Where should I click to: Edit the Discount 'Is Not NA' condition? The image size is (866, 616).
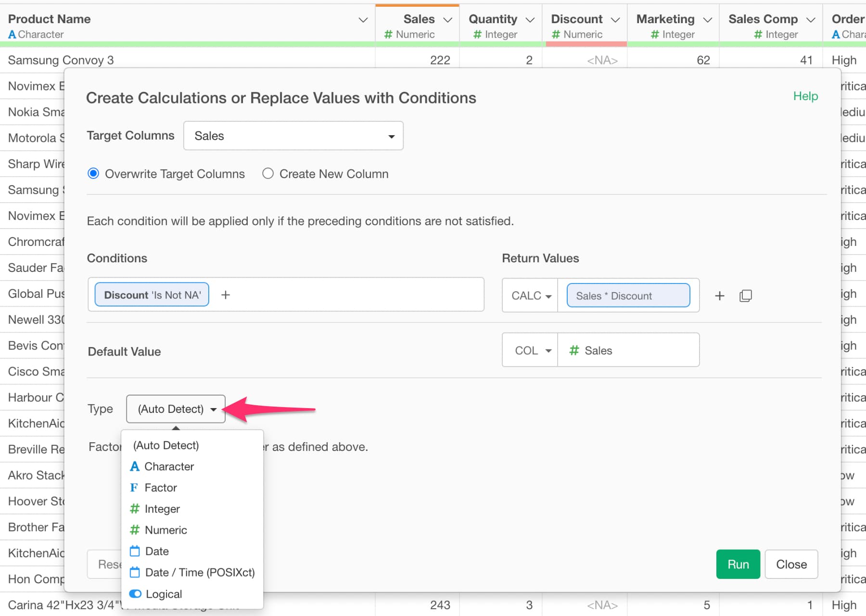tap(152, 295)
